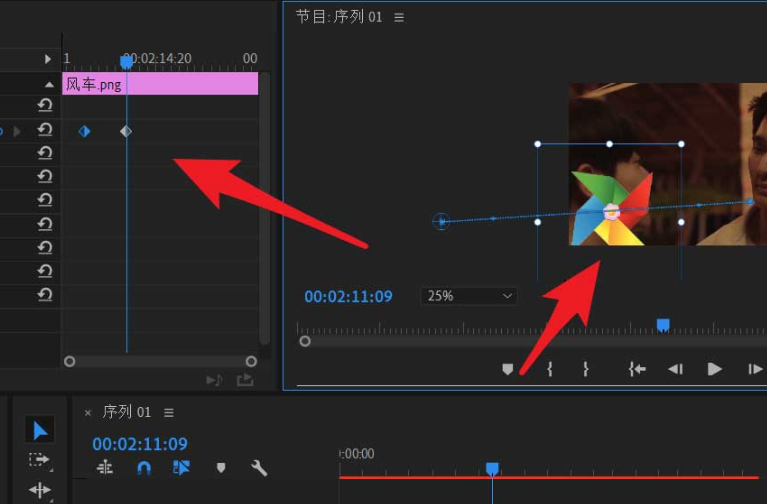767x504 pixels.
Task: Reset the parameter on the keyframe row
Action: click(45, 130)
